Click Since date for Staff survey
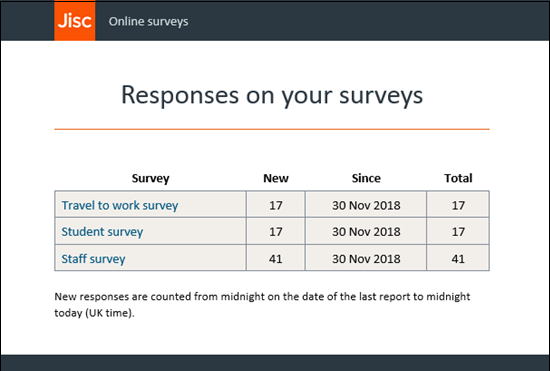The image size is (550, 371). 366,258
